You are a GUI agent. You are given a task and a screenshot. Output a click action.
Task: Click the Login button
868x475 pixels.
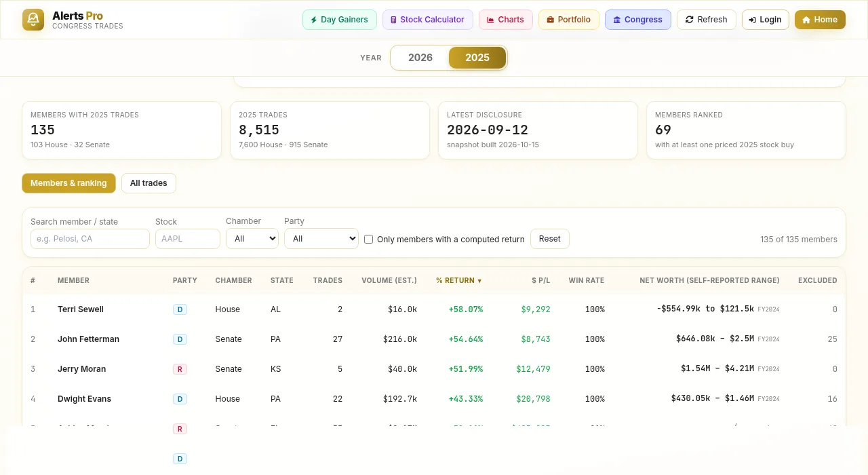pos(765,20)
